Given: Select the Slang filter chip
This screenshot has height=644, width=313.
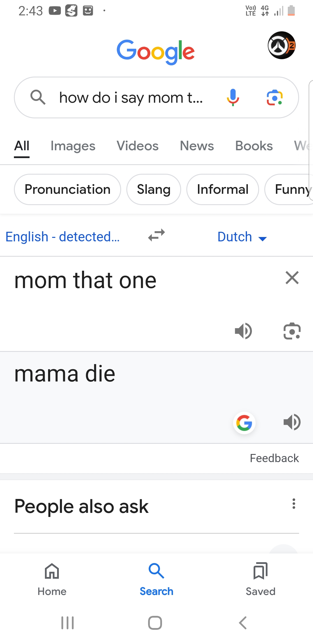Looking at the screenshot, I should coord(154,189).
